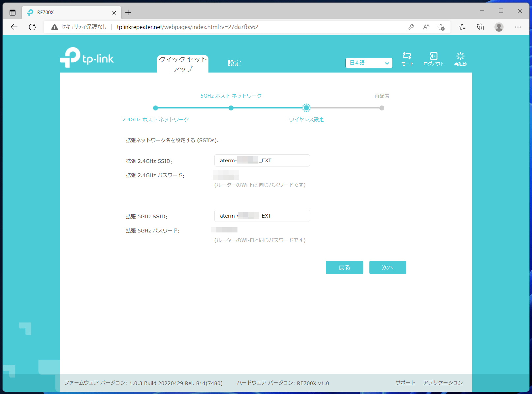Open the サポート link
532x394 pixels.
click(x=405, y=382)
